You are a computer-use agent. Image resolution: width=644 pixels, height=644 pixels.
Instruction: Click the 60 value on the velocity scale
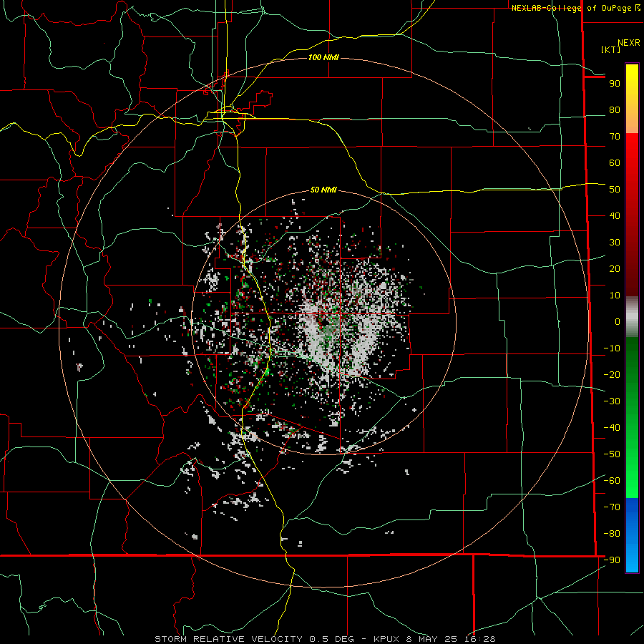615,163
